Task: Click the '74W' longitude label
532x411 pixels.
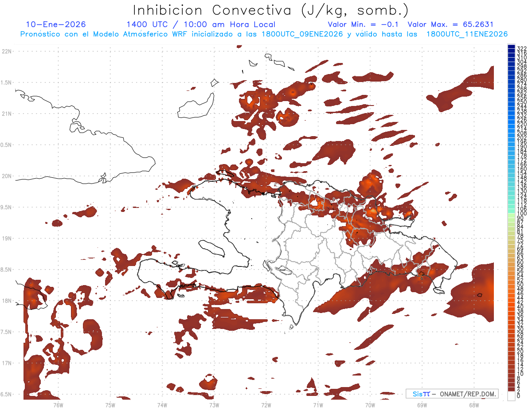Action: tap(162, 405)
